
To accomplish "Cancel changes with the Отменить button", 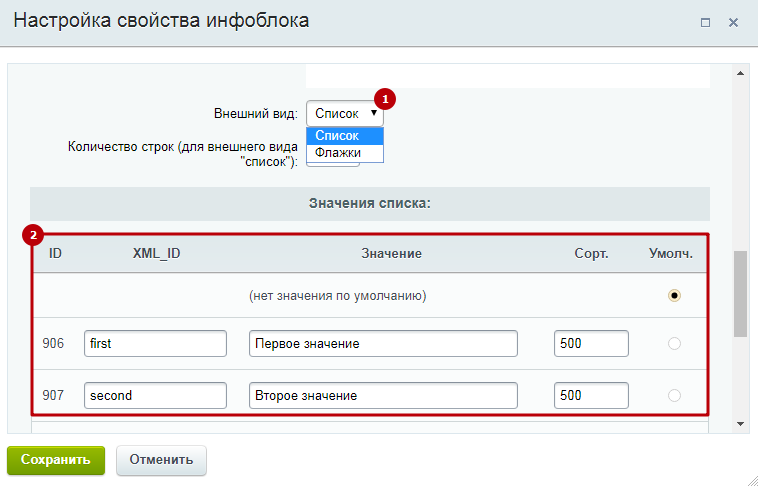I will tap(161, 460).
